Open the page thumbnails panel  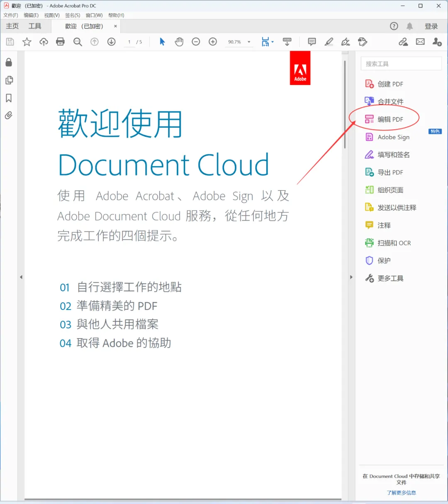coord(9,80)
